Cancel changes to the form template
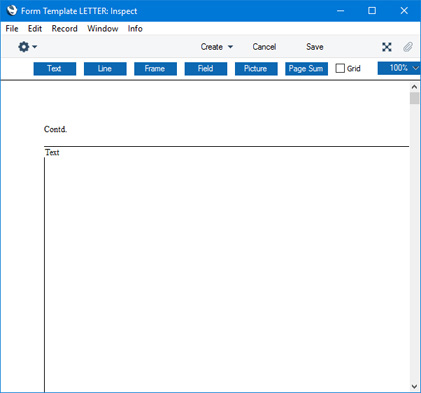This screenshot has width=421, height=393. click(264, 47)
